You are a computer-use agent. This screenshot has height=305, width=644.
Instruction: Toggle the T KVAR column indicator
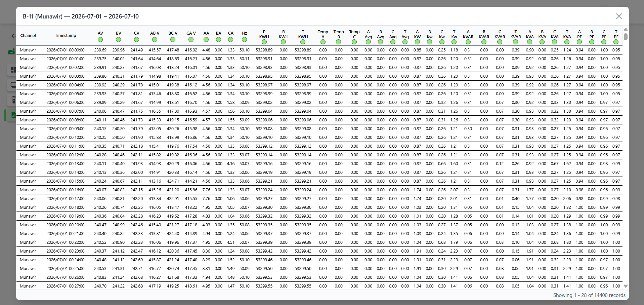(515, 42)
